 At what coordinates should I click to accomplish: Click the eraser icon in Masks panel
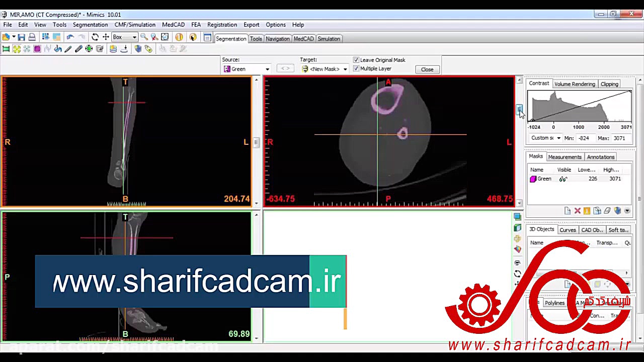(x=607, y=211)
